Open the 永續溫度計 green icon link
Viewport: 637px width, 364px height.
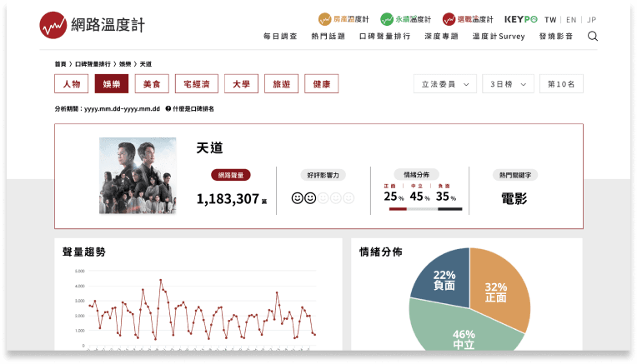pos(405,19)
